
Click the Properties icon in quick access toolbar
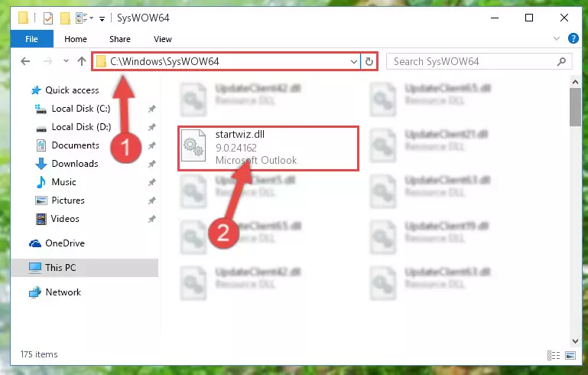click(x=48, y=18)
